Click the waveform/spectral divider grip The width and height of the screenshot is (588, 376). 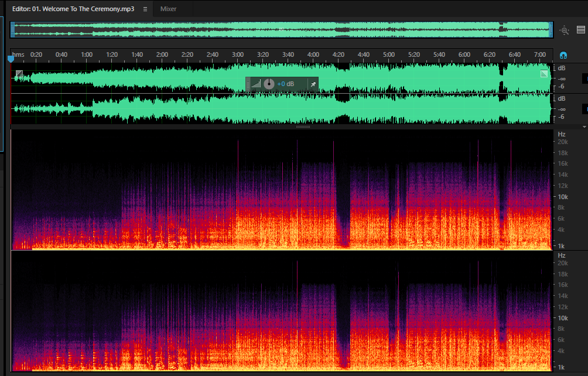coord(303,127)
